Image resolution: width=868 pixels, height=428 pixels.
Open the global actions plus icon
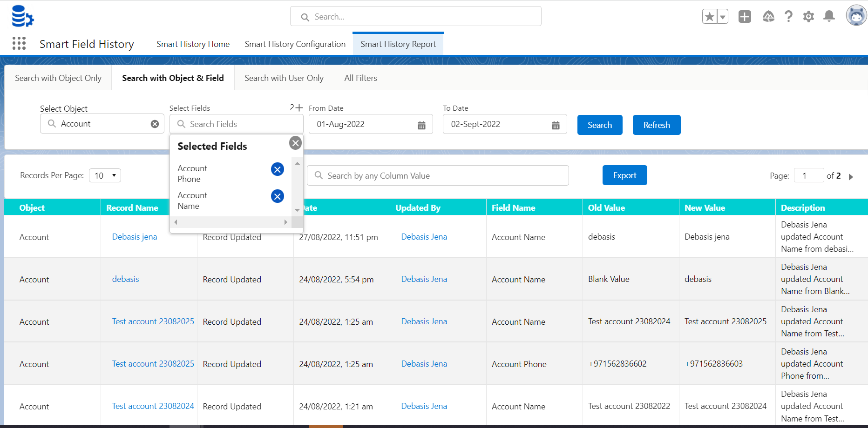coord(745,17)
